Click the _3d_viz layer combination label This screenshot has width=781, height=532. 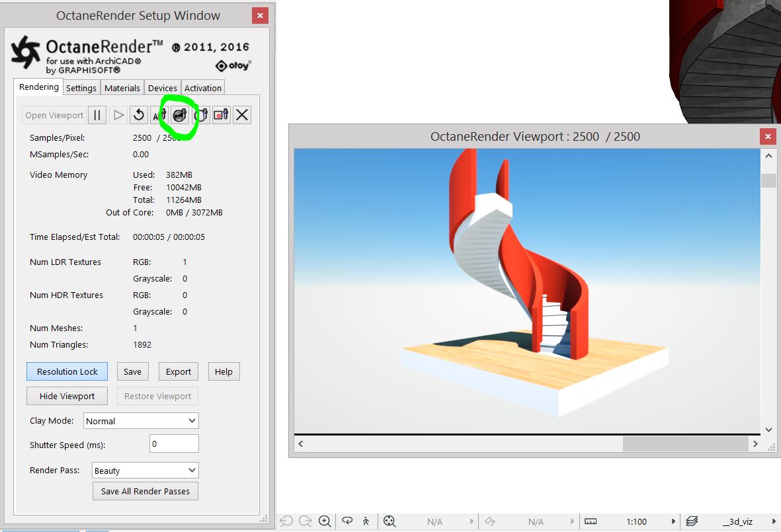point(737,521)
